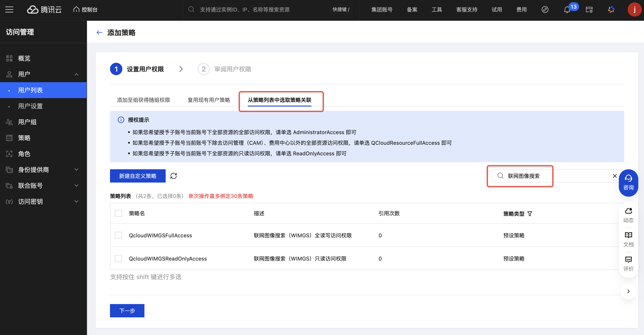Click the 策略类型 filter funnel icon
This screenshot has height=335, width=644.
530,214
